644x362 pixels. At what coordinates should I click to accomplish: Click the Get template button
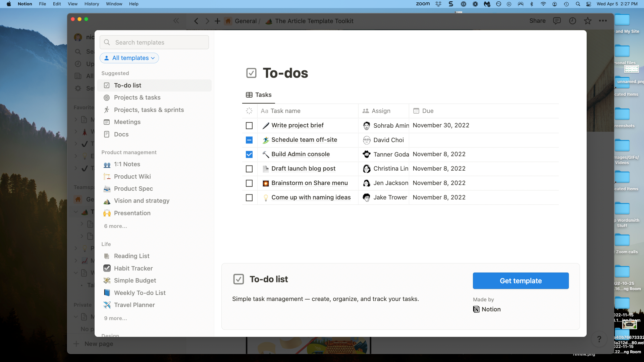521,281
